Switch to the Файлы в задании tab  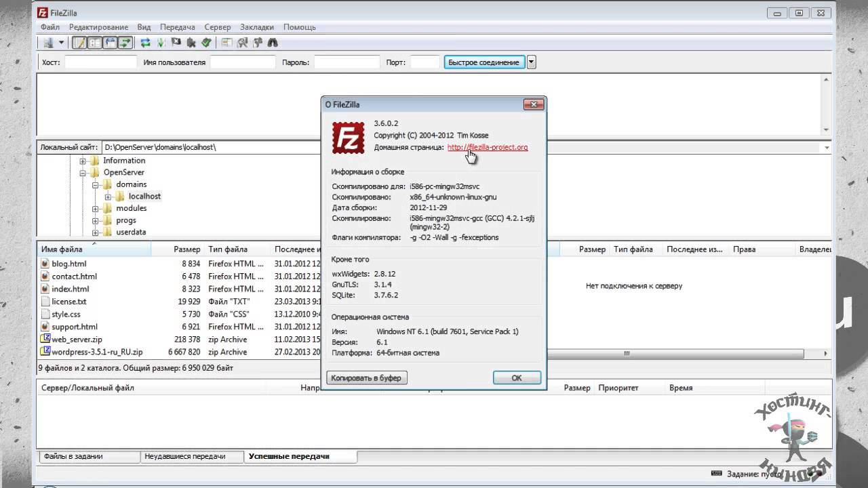point(88,457)
